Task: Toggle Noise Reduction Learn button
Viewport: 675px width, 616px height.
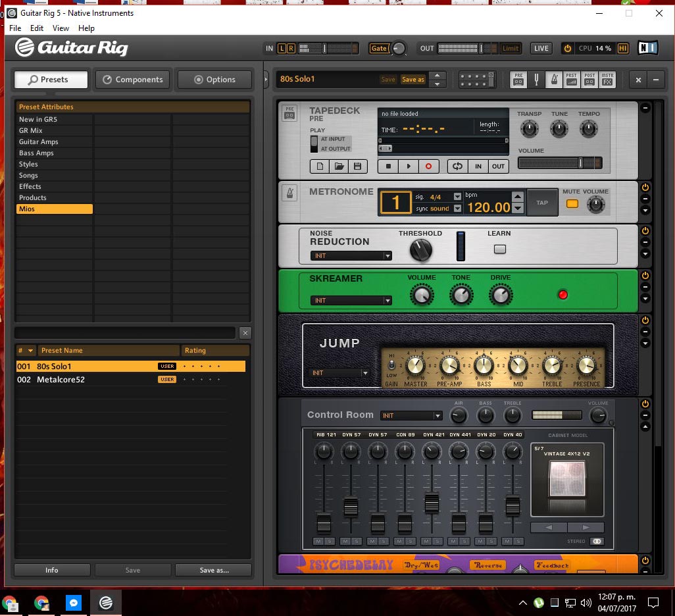Action: [500, 249]
